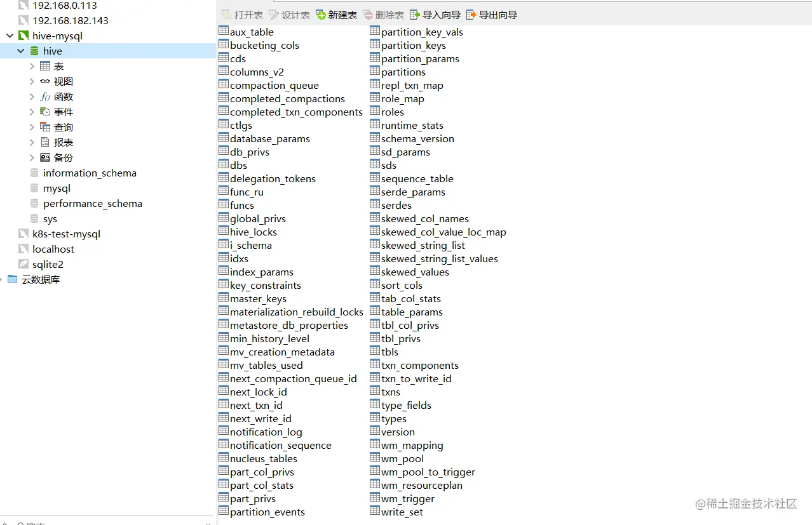Expand the Functions (函数) tree node

[x=32, y=96]
